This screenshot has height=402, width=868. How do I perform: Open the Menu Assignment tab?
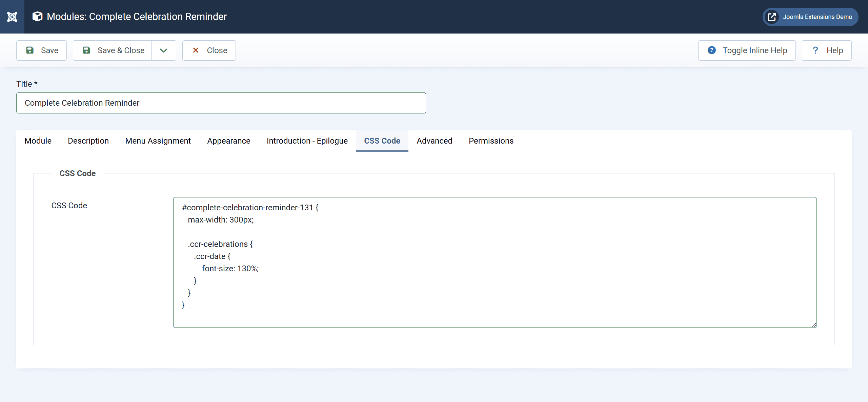coord(158,141)
